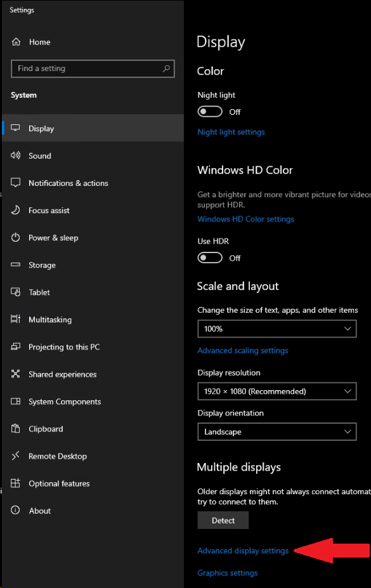
Task: Click the Home house icon
Action: pos(16,42)
